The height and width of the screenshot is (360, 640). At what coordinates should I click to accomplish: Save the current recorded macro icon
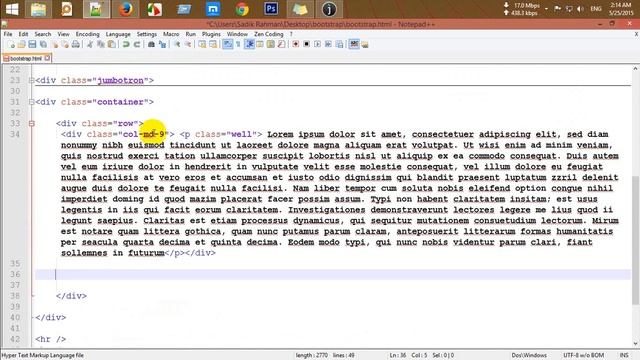[x=339, y=44]
